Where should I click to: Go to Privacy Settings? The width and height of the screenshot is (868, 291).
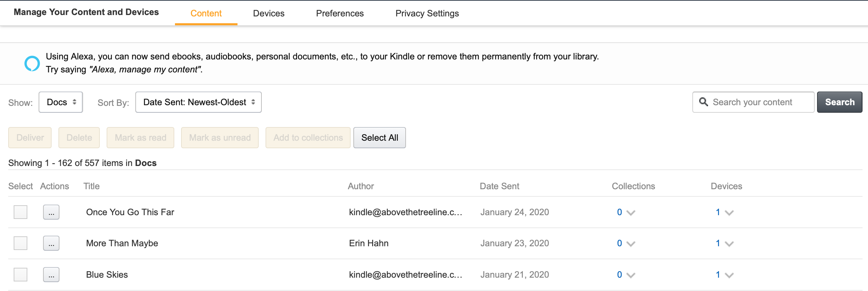[427, 13]
